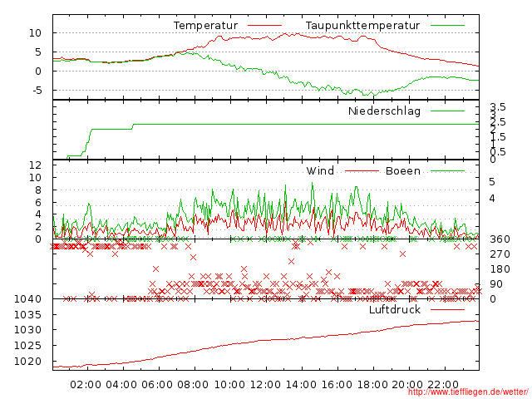The height and width of the screenshot is (399, 532).
Task: Click the 02:00 time axis label
Action: click(86, 385)
